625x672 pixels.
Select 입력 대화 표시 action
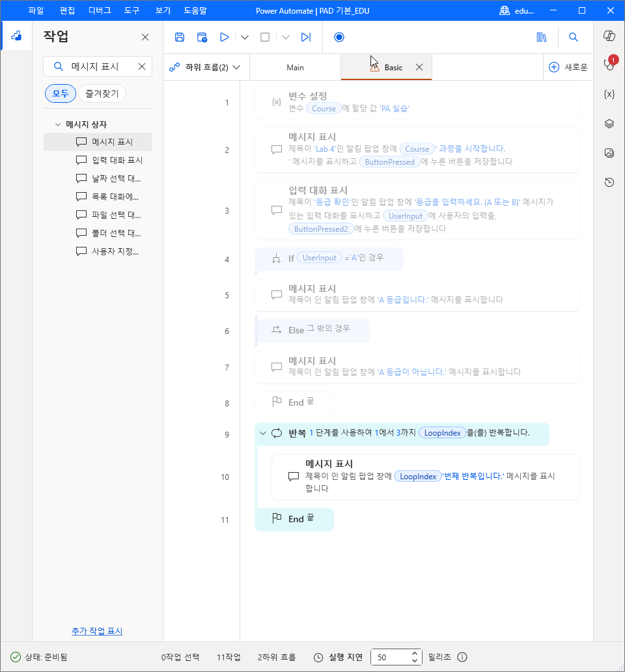(x=98, y=160)
